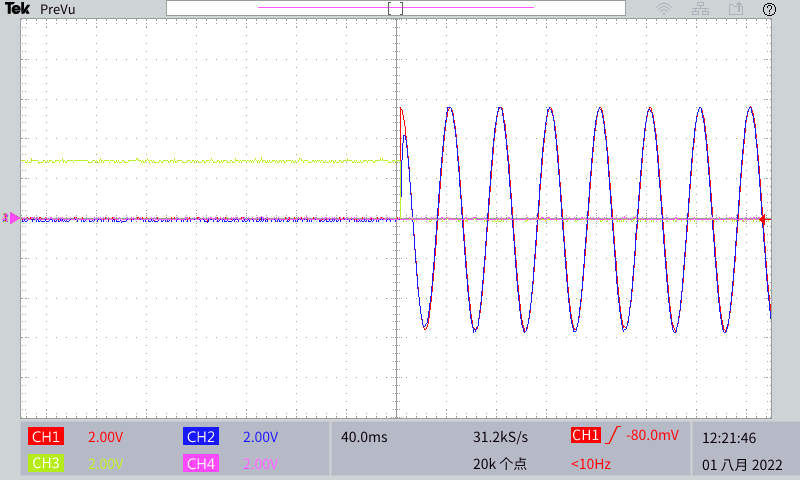Click the 12:21:46 clock display
The height and width of the screenshot is (480, 800).
[728, 438]
